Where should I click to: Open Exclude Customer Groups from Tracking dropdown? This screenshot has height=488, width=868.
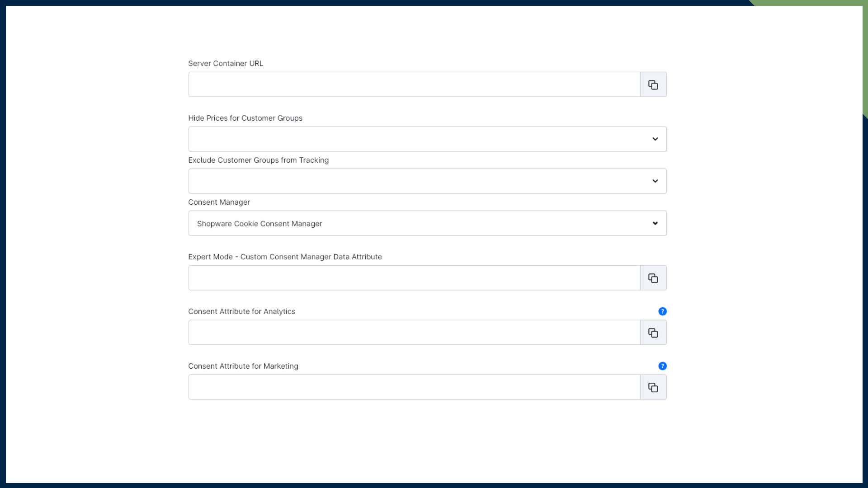427,181
